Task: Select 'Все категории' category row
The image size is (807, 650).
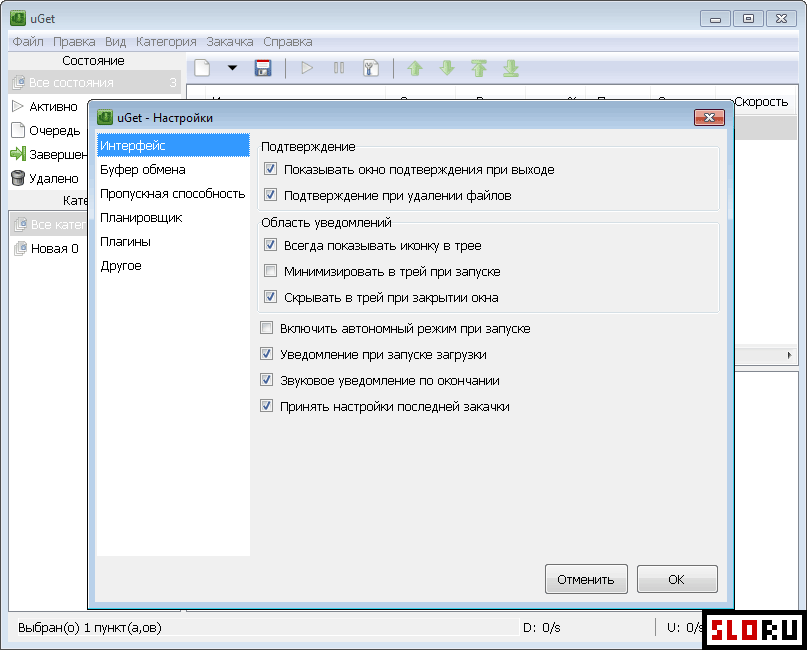Action: (x=49, y=224)
